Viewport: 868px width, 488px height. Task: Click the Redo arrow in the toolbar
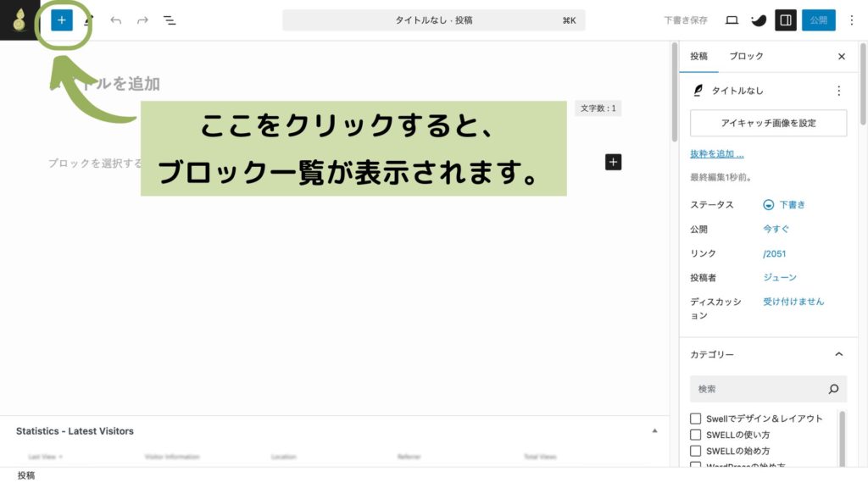tap(141, 19)
